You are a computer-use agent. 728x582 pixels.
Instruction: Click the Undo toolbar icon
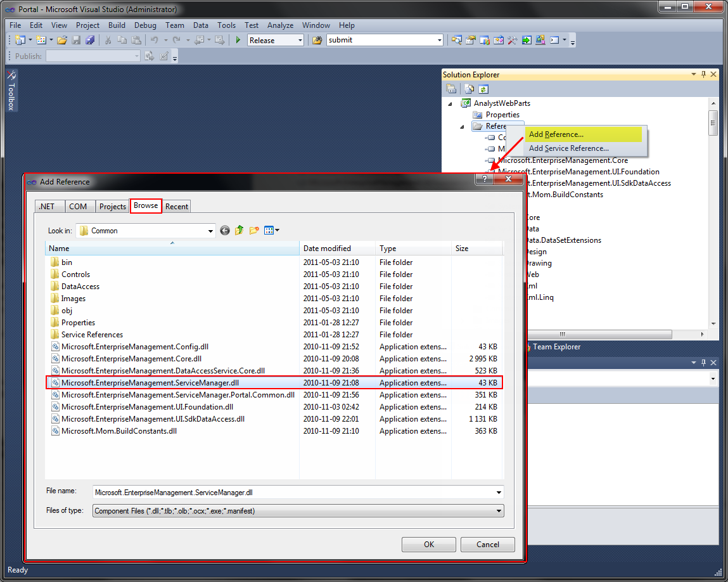point(155,40)
